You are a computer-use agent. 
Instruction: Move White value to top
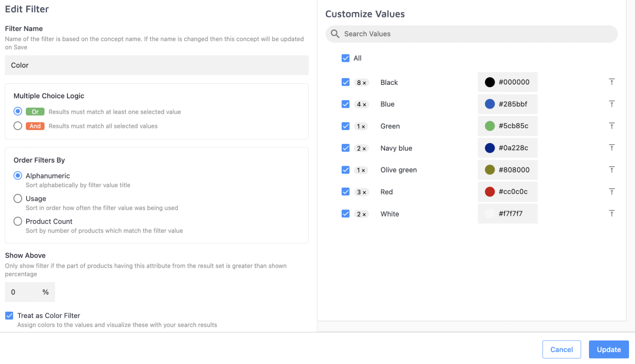612,214
